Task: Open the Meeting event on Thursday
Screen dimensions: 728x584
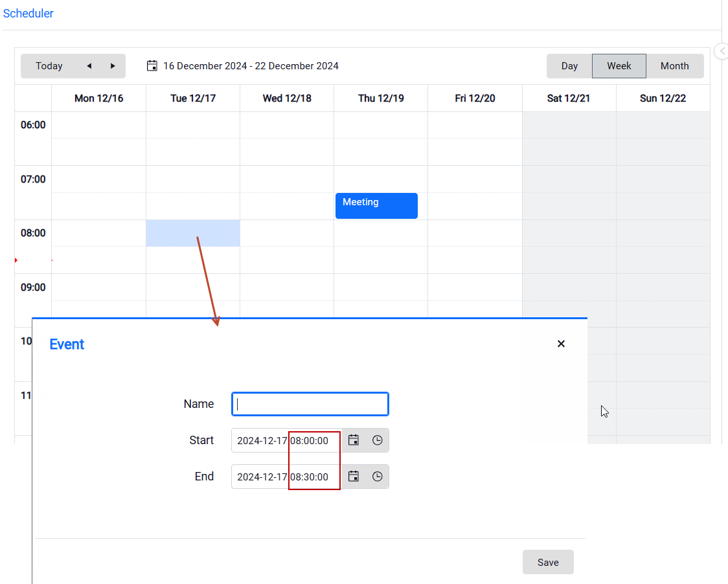Action: point(376,206)
